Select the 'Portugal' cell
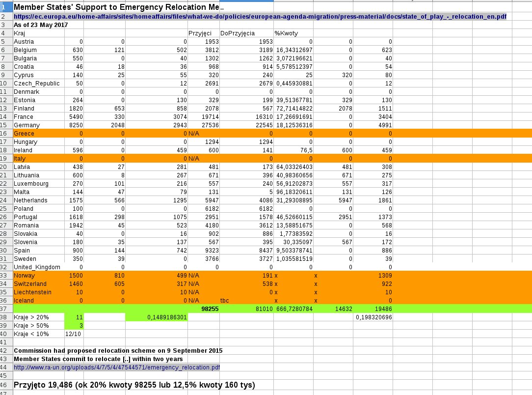This screenshot has width=532, height=395. click(39, 217)
